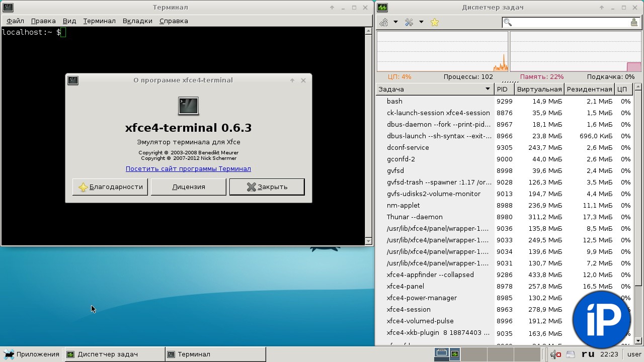644x362 pixels.
Task: Expand the dropdown arrow beside the tools icon
Action: [421, 22]
